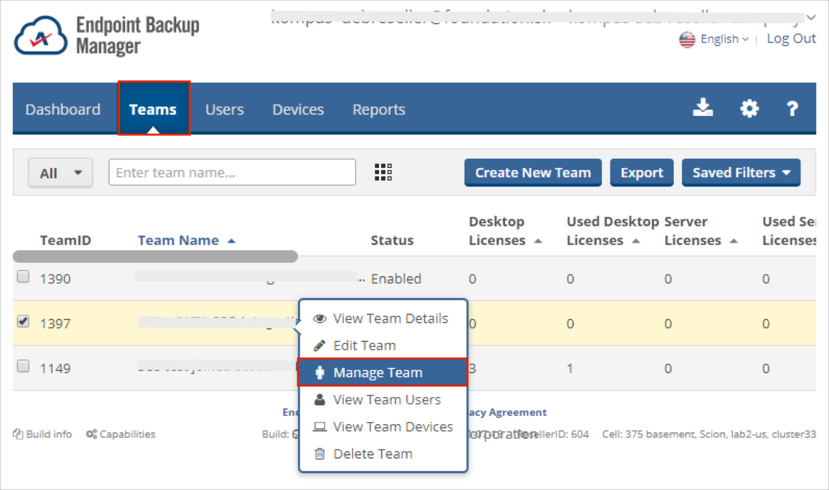Click the Build info icon in footer

[x=18, y=434]
